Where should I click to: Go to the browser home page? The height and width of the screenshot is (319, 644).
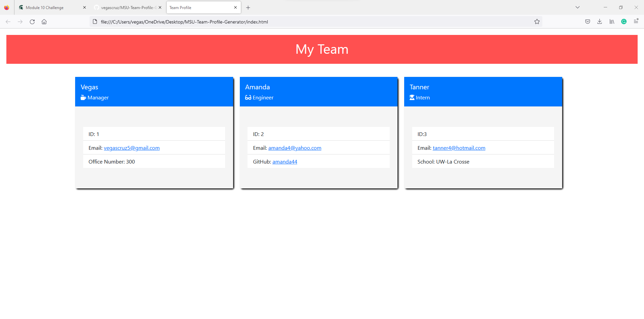click(44, 21)
